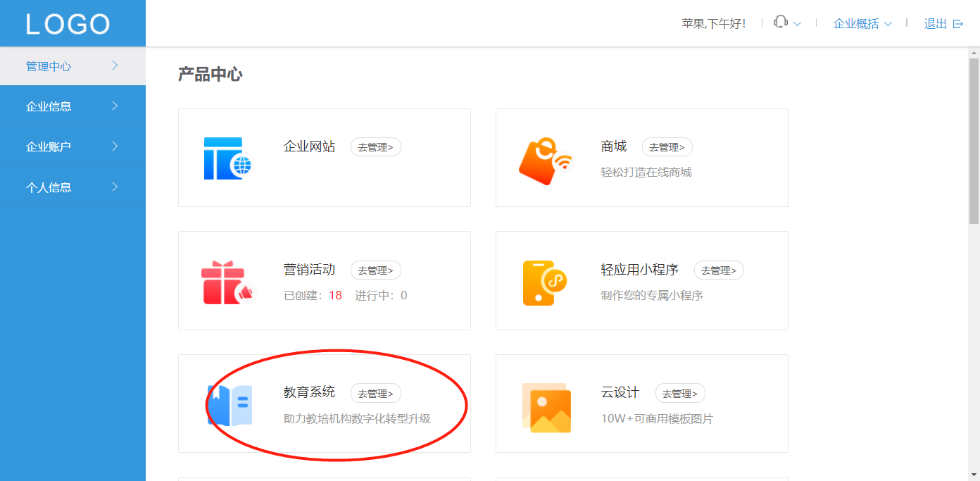980x481 pixels.
Task: Expand chevron next to 管理中心
Action: pos(115,65)
